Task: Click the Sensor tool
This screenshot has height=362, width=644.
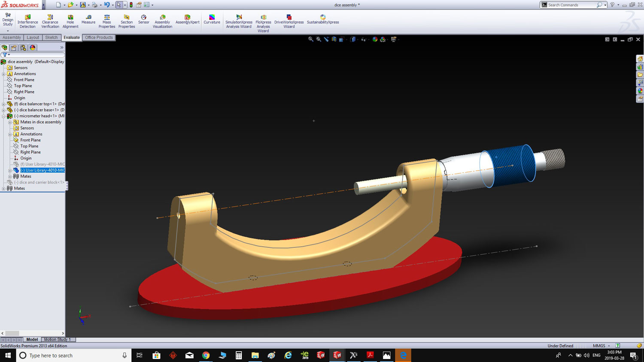Action: 144,20
